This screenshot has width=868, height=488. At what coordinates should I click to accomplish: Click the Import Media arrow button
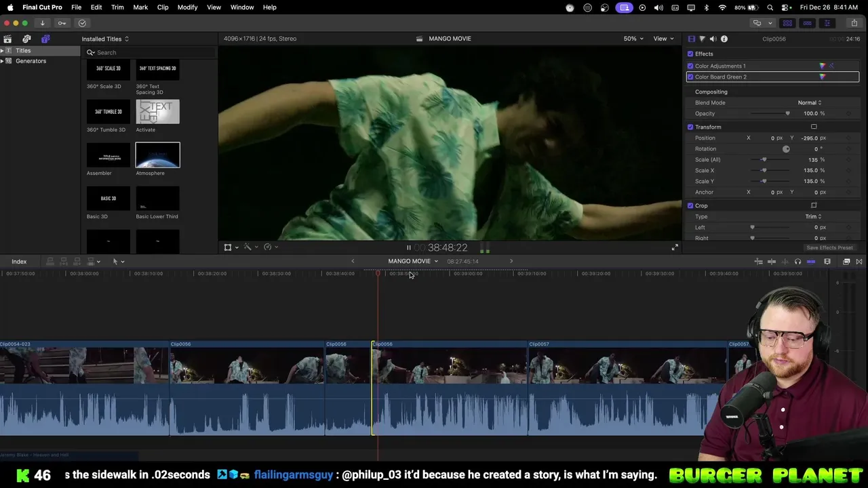(x=42, y=23)
